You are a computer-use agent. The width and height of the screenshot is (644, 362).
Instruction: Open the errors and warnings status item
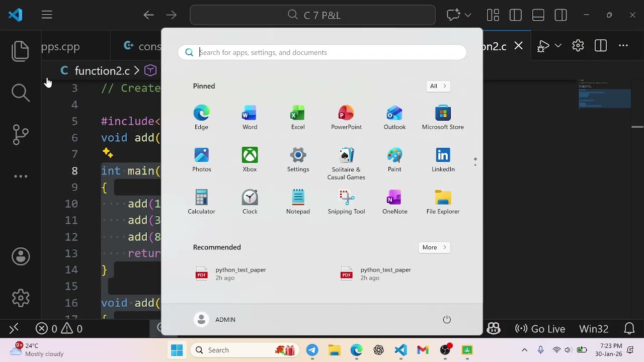[x=59, y=329]
